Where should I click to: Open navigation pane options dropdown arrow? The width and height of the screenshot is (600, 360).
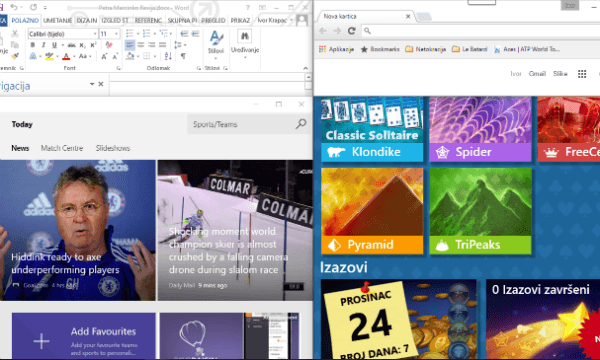click(x=92, y=84)
